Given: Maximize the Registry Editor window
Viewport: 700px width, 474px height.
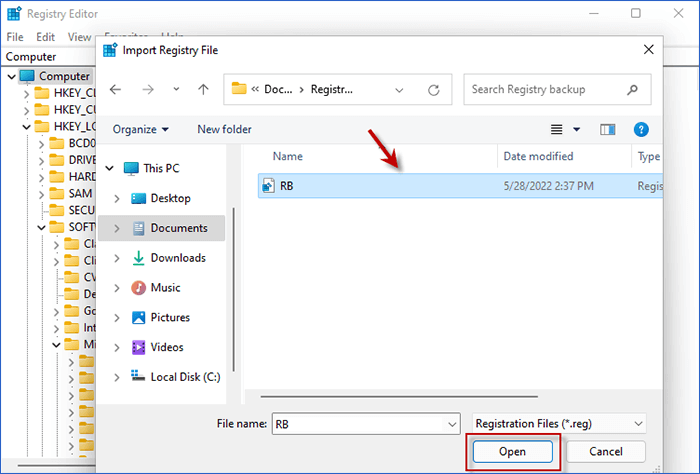Looking at the screenshot, I should click(636, 13).
